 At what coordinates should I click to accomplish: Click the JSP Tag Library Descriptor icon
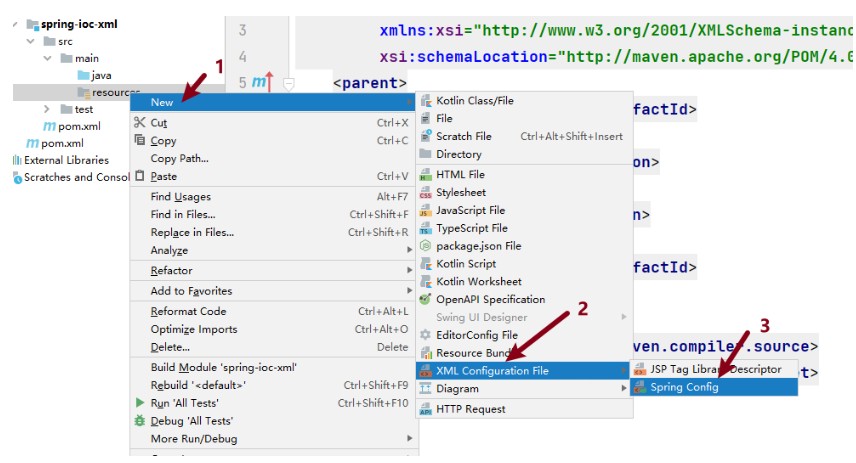click(x=640, y=370)
